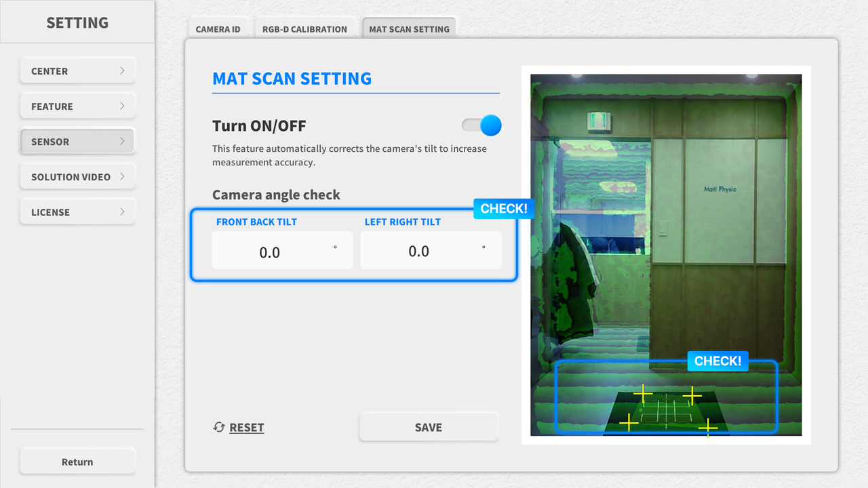Click the SETTING title in sidebar
This screenshot has height=488, width=868.
click(77, 22)
